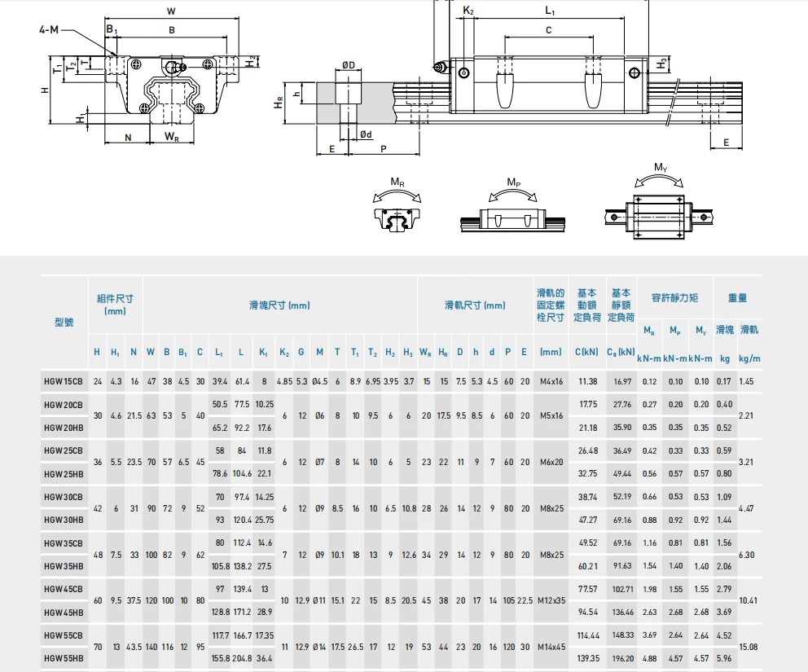
Task: Click the 滑塊尺寸 (mm) header
Action: [280, 305]
